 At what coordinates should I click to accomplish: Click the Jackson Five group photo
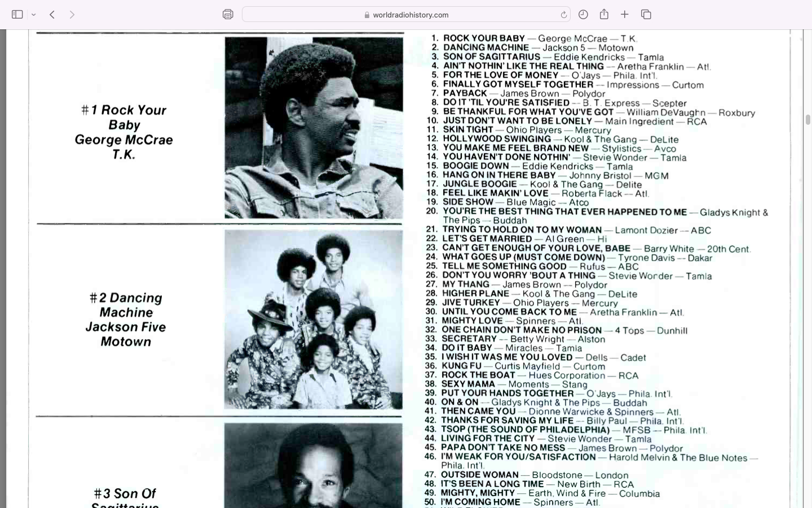(x=314, y=319)
